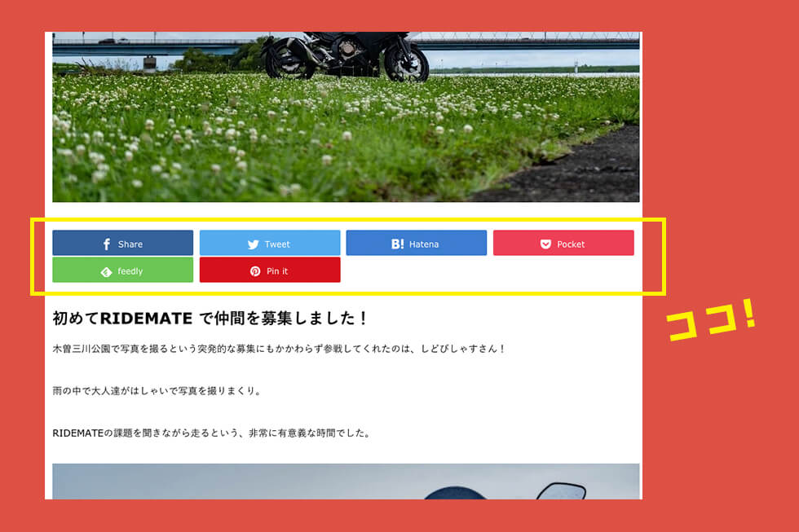This screenshot has width=799, height=532.
Task: Click the Facebook Share button
Action: 123,243
